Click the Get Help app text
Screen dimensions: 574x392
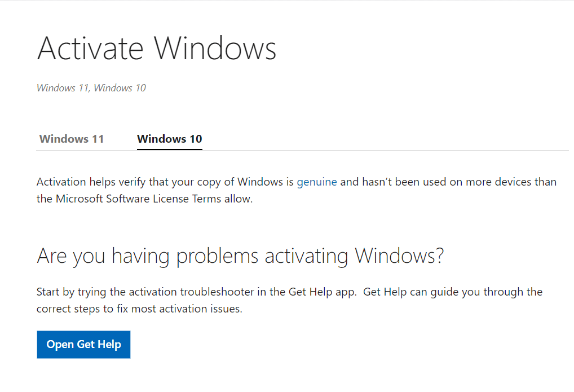pos(322,292)
